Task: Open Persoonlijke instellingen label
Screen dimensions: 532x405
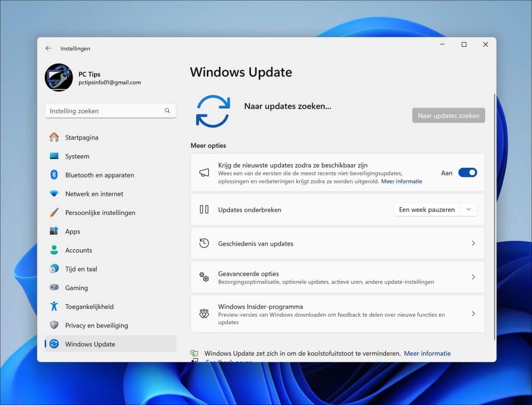Action: pyautogui.click(x=100, y=213)
